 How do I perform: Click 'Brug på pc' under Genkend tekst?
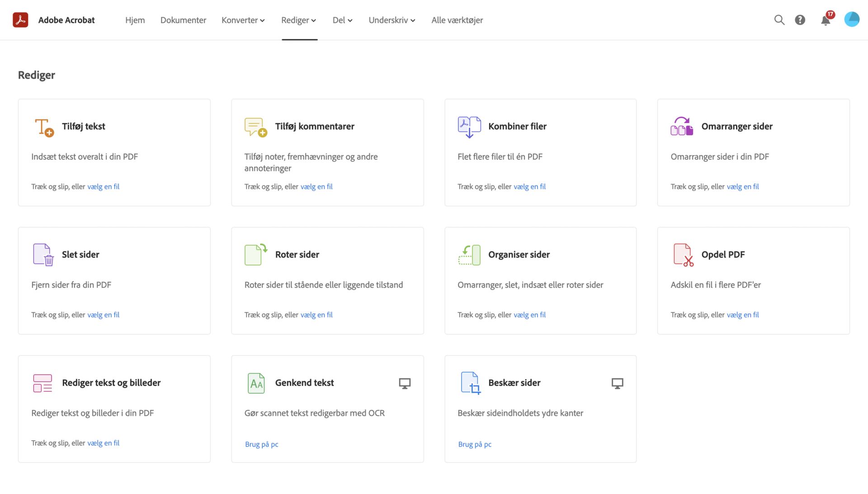262,444
